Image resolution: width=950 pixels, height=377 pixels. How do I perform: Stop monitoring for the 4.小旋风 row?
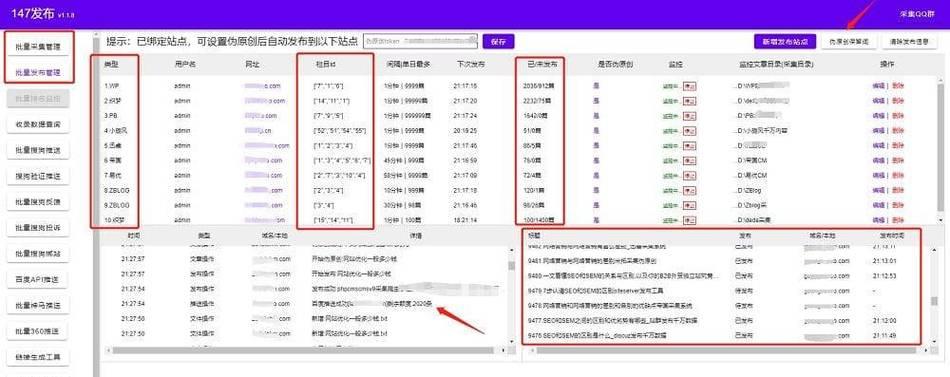(689, 130)
